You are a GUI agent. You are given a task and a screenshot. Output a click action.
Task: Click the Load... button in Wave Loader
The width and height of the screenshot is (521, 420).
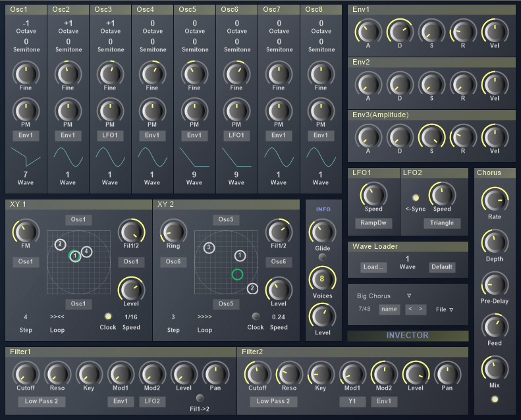[x=373, y=267]
